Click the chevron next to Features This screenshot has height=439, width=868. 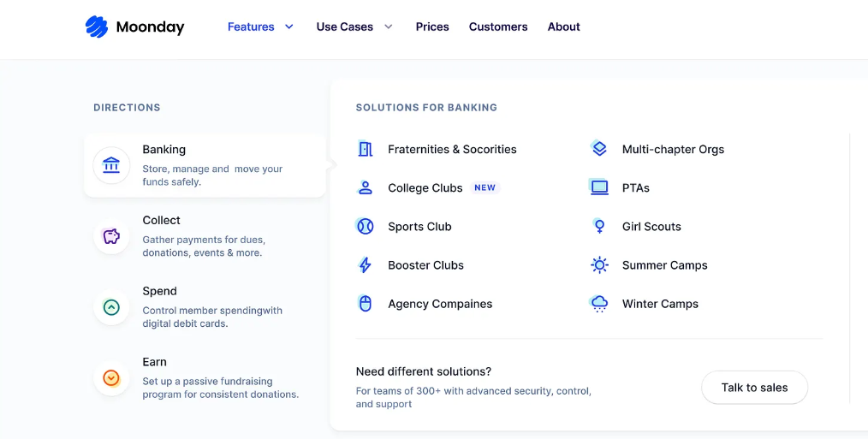coord(289,27)
